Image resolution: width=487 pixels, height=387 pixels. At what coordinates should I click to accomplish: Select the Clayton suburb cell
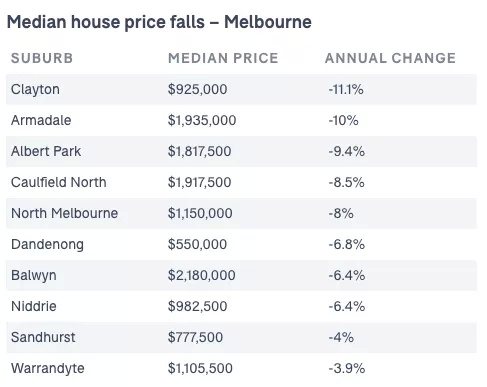[x=35, y=90]
